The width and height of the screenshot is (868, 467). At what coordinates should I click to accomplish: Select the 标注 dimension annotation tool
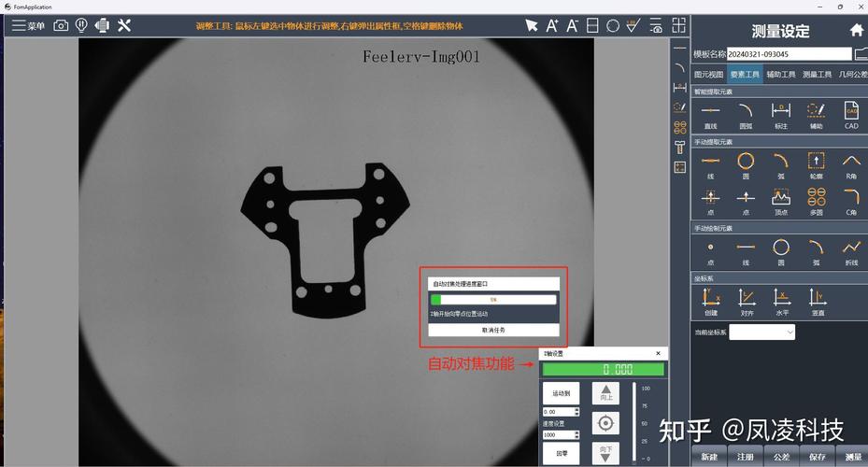point(780,115)
